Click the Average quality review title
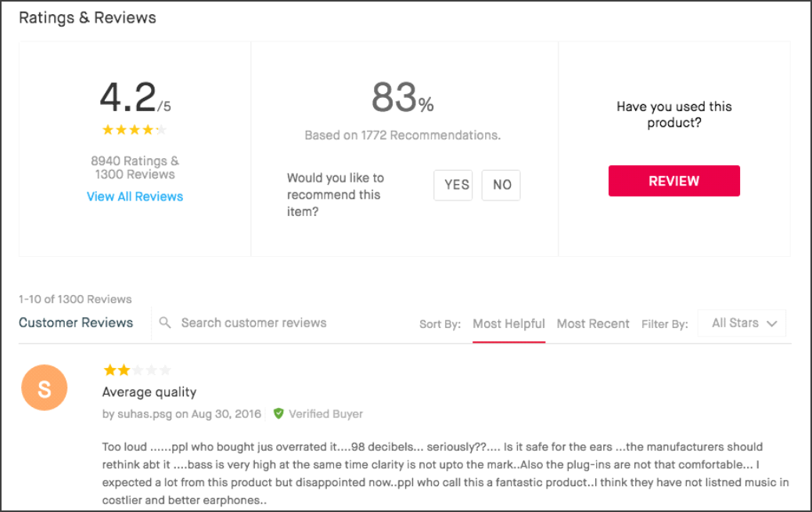Screen dimensions: 812x512 [149, 391]
